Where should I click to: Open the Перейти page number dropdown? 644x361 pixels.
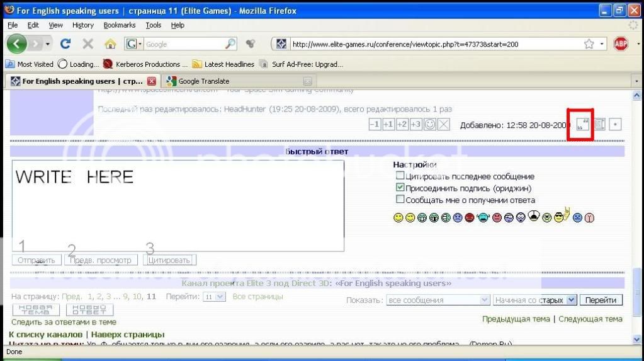(214, 297)
